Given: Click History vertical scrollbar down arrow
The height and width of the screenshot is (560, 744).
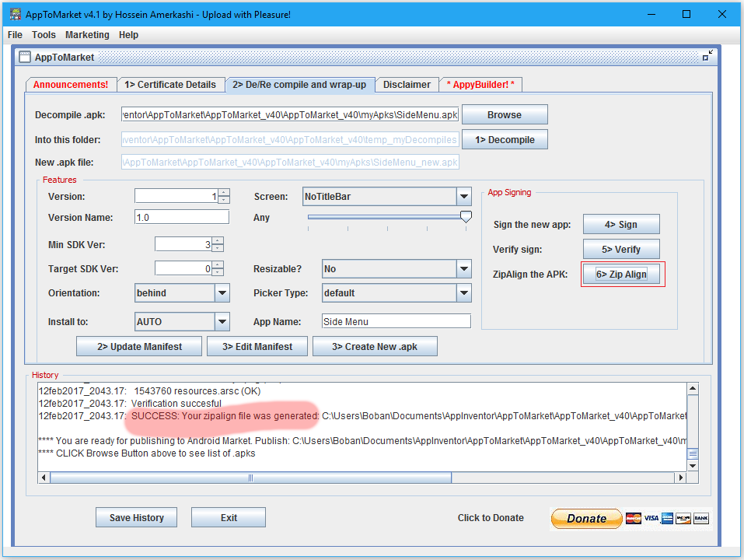Looking at the screenshot, I should click(693, 466).
